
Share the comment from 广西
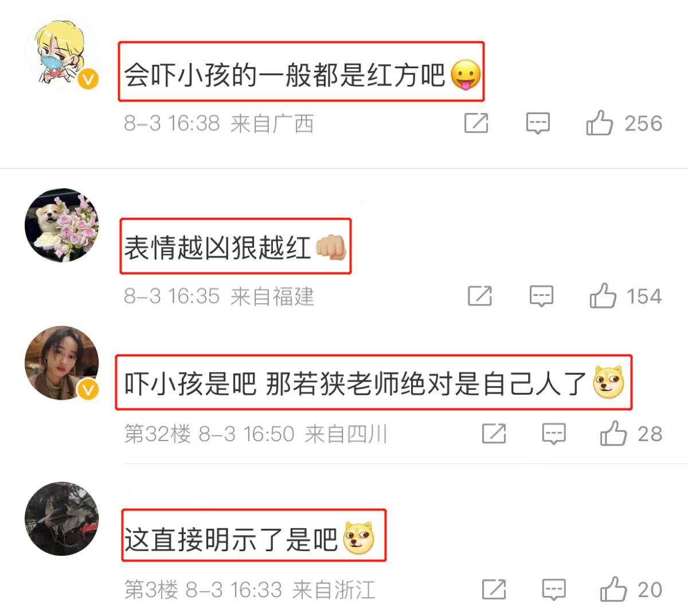pyautogui.click(x=476, y=123)
